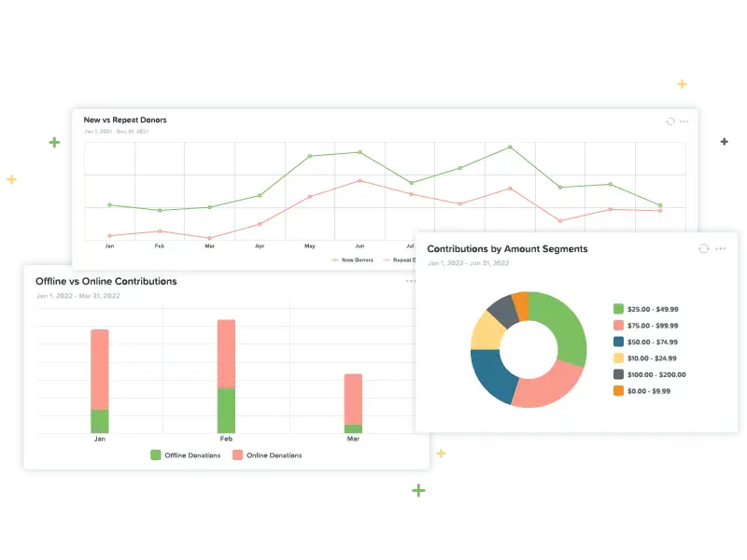Click the Mar online donations bar
Screen dimensions: 747x560
[353, 399]
